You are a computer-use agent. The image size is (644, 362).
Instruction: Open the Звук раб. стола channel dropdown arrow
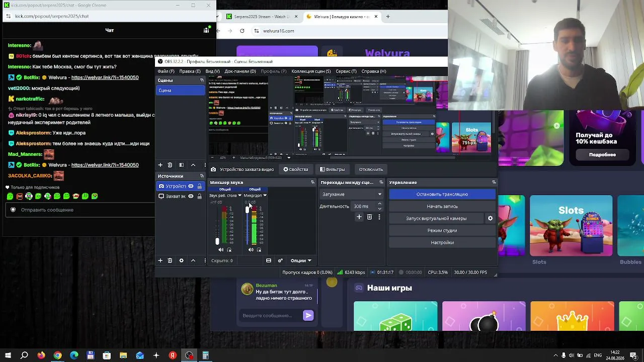[239, 195]
